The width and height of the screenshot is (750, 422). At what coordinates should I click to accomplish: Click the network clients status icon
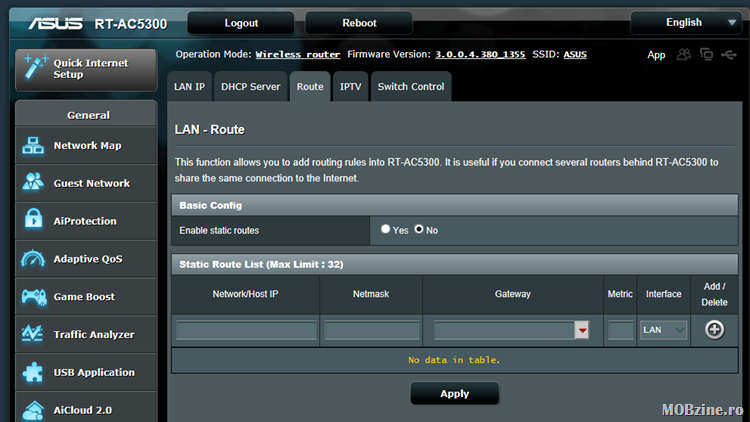click(x=706, y=55)
